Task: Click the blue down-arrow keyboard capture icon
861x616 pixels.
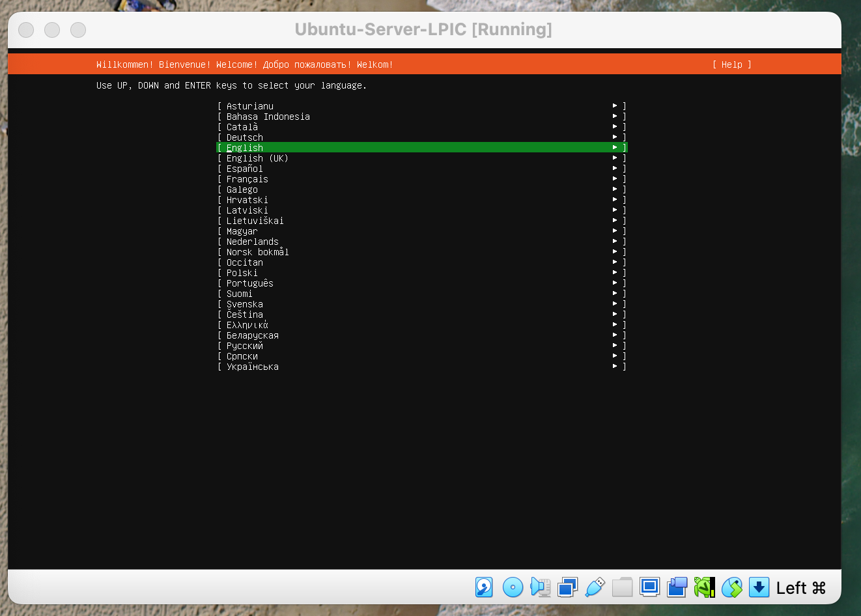Action: point(759,587)
